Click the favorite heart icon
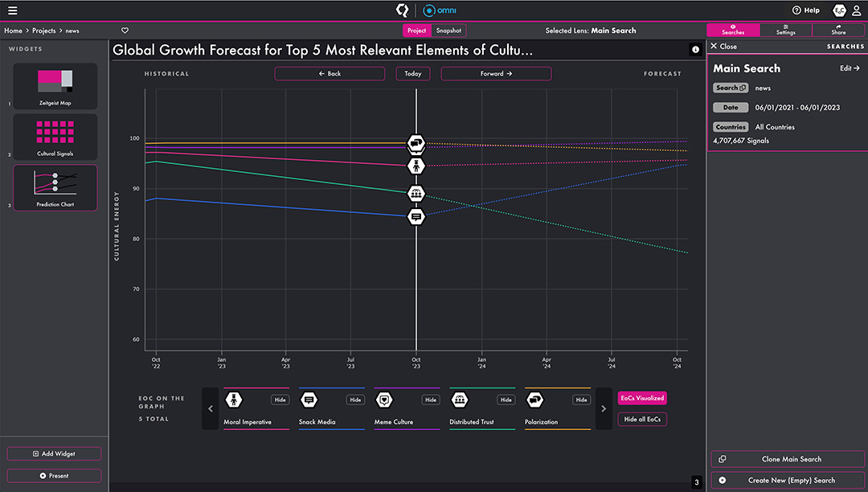 (x=125, y=31)
